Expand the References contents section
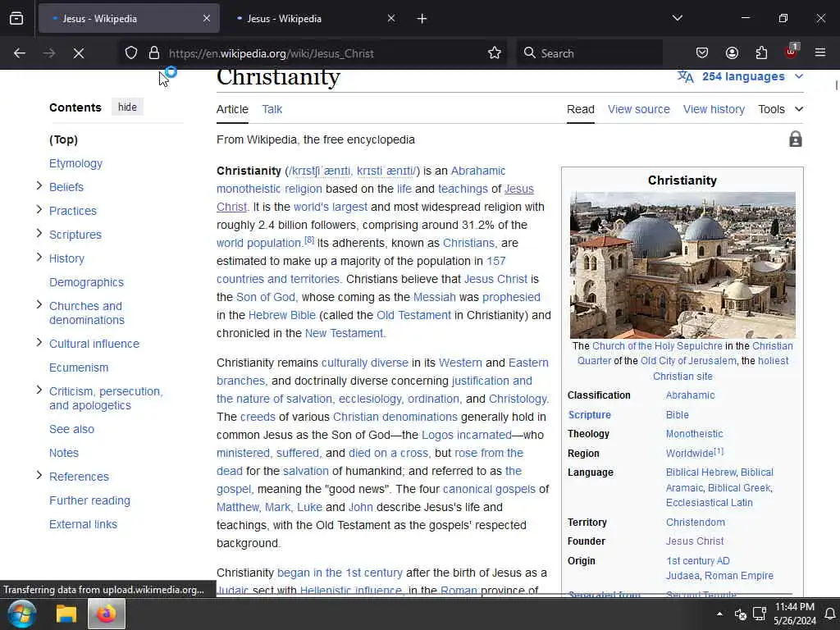The height and width of the screenshot is (630, 840). (x=39, y=475)
